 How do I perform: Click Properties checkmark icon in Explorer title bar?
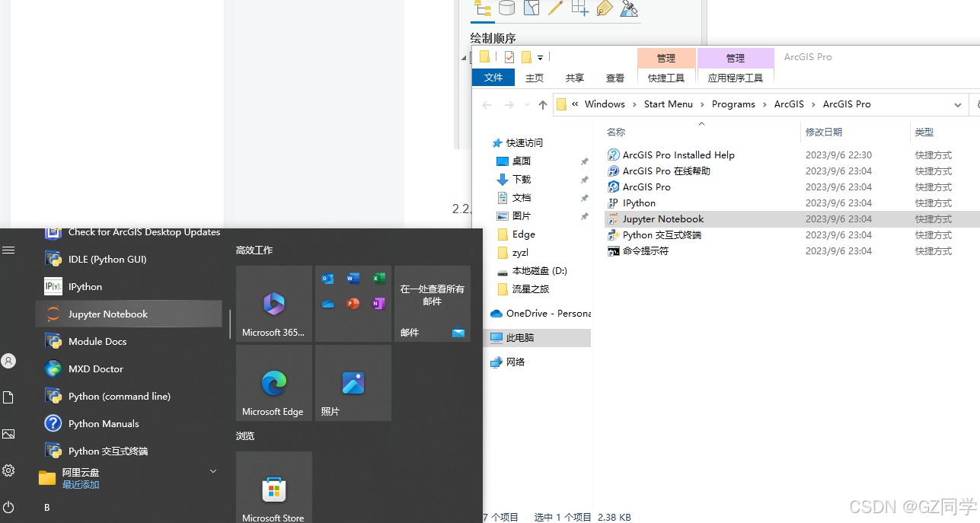(x=509, y=57)
